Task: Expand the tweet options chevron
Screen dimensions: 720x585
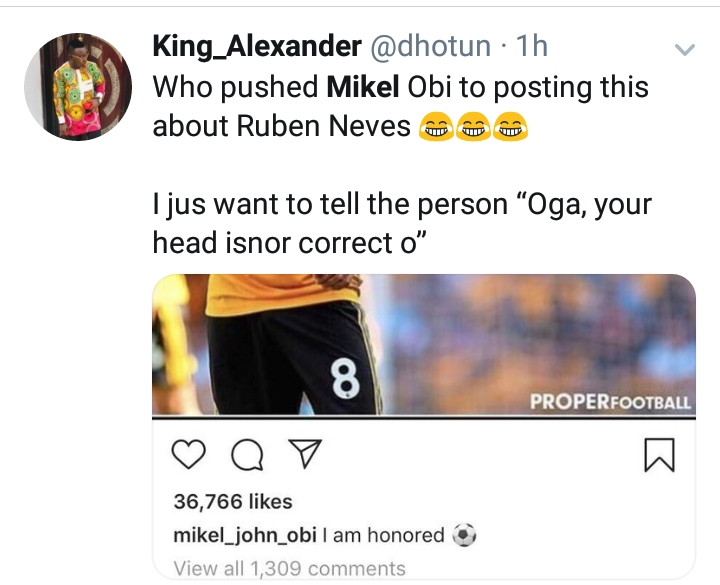Action: pos(685,49)
